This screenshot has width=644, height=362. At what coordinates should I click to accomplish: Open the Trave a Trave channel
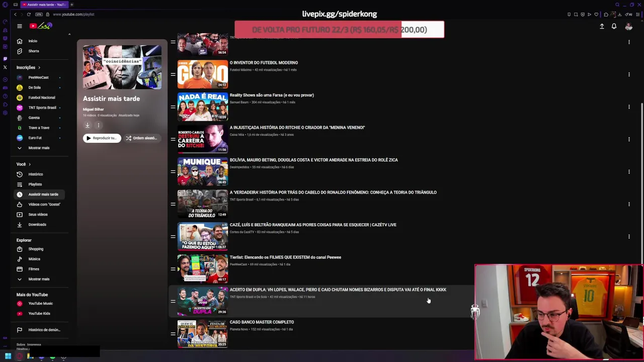click(39, 128)
